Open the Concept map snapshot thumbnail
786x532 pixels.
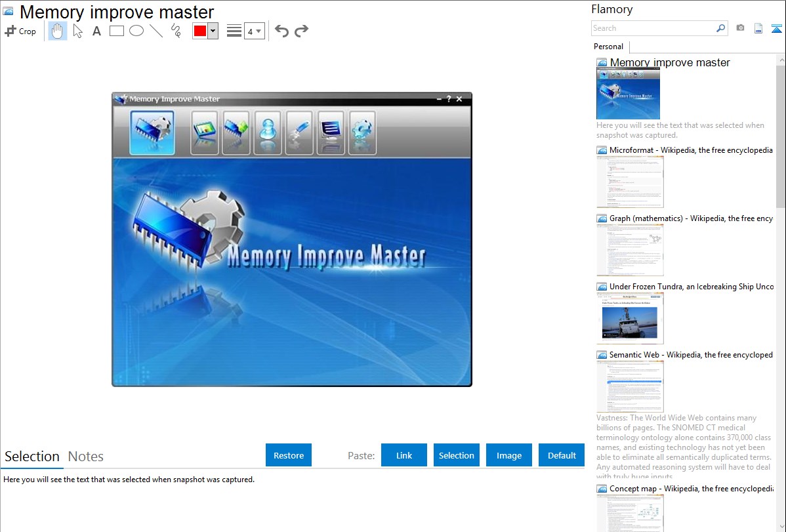(x=630, y=513)
